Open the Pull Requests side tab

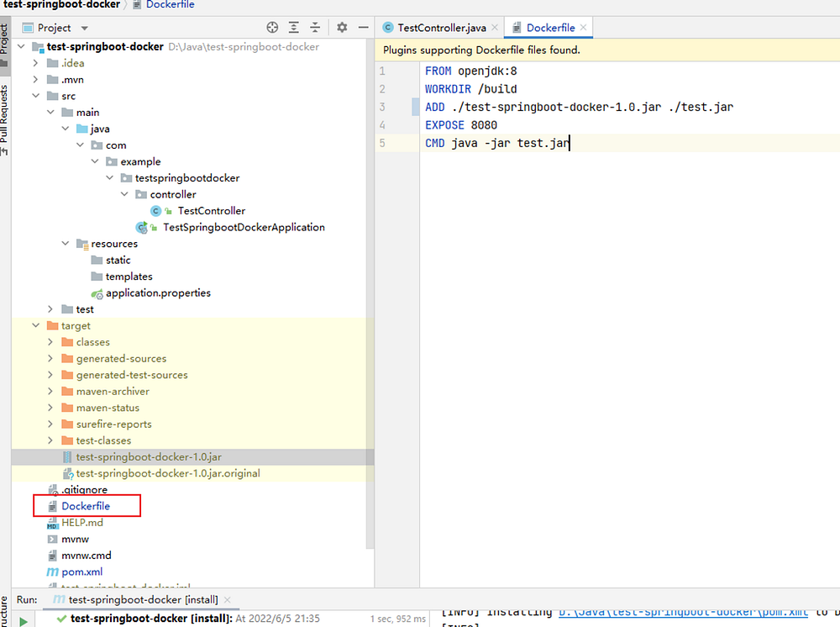[x=4, y=120]
